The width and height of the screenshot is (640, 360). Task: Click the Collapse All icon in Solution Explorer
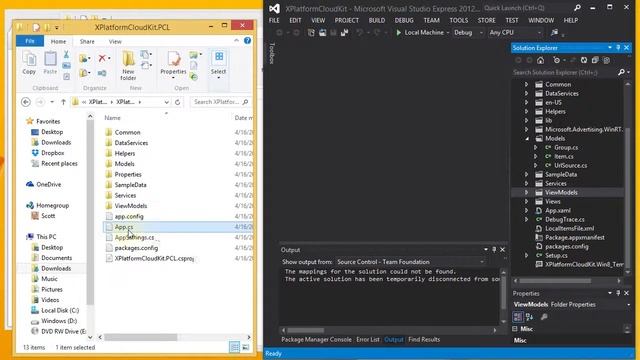click(x=595, y=60)
